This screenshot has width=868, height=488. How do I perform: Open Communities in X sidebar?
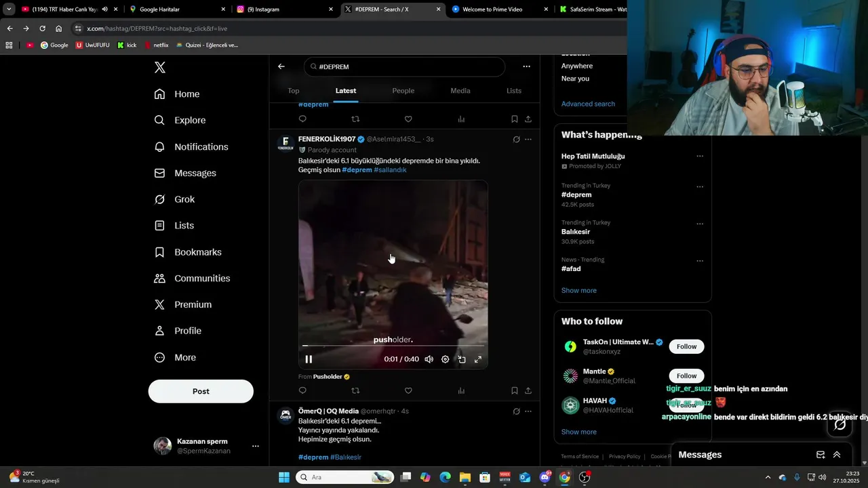coord(192,279)
